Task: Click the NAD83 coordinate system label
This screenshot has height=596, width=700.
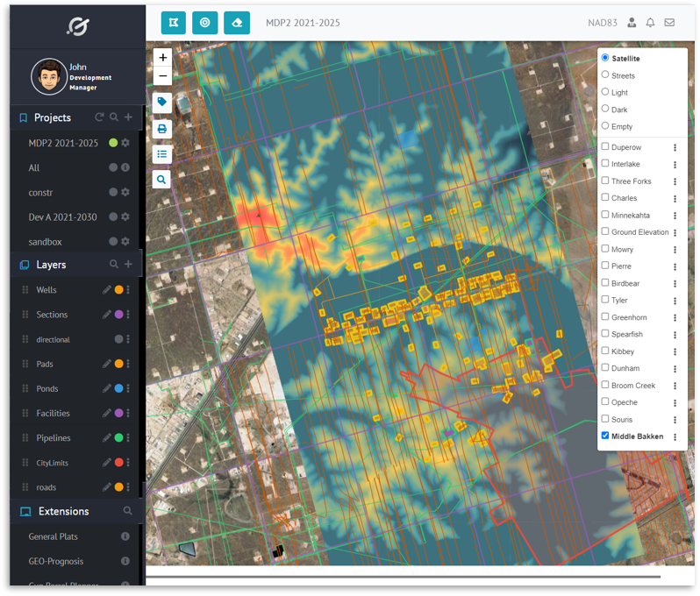Action: (x=603, y=23)
